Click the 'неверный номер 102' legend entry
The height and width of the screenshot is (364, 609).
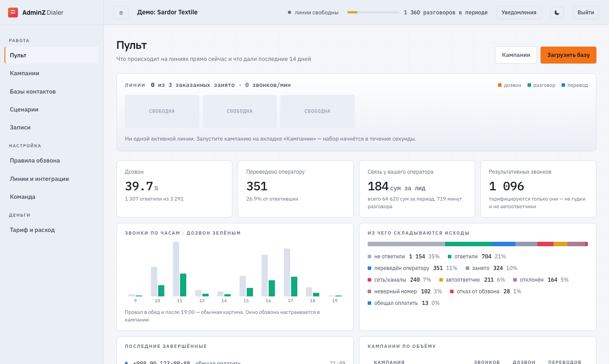(405, 291)
